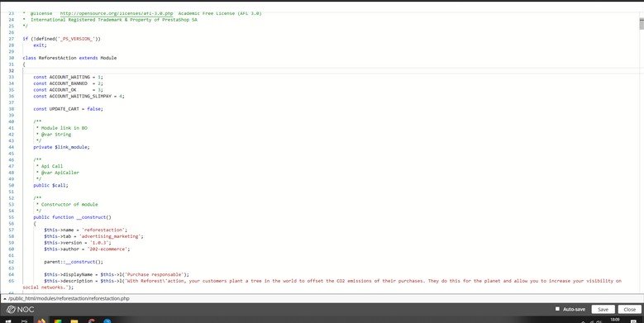Image resolution: width=644 pixels, height=323 pixels.
Task: Click "$this->tab = 'advertising_marketing';" line
Action: [x=93, y=236]
